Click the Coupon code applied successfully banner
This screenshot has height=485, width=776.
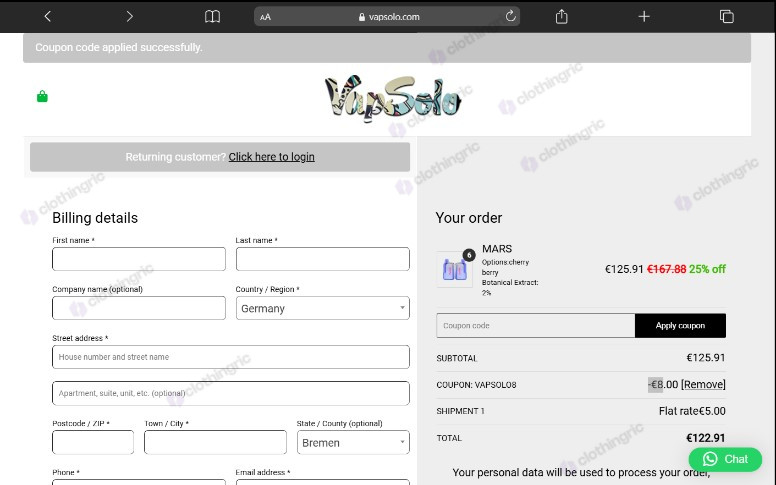pyautogui.click(x=387, y=48)
